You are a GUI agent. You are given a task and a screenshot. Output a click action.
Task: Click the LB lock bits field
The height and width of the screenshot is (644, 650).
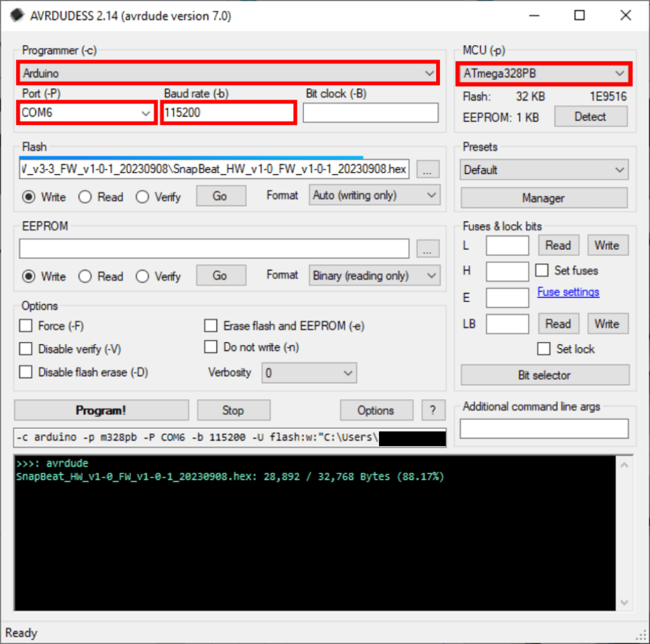tap(507, 324)
